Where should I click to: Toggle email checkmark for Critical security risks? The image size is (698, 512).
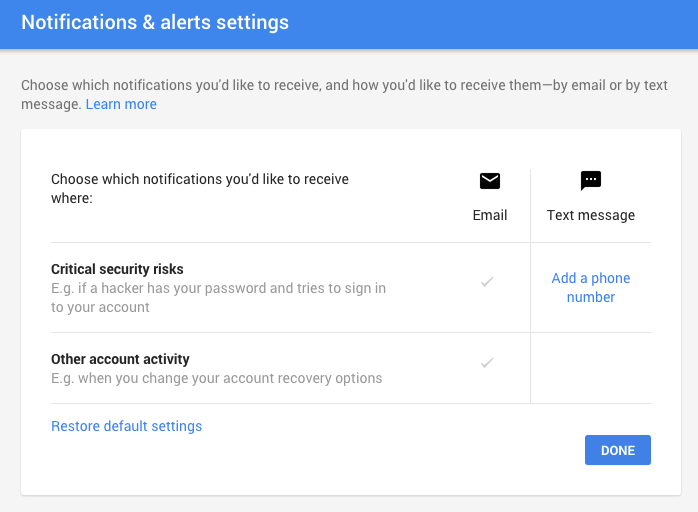(x=487, y=282)
